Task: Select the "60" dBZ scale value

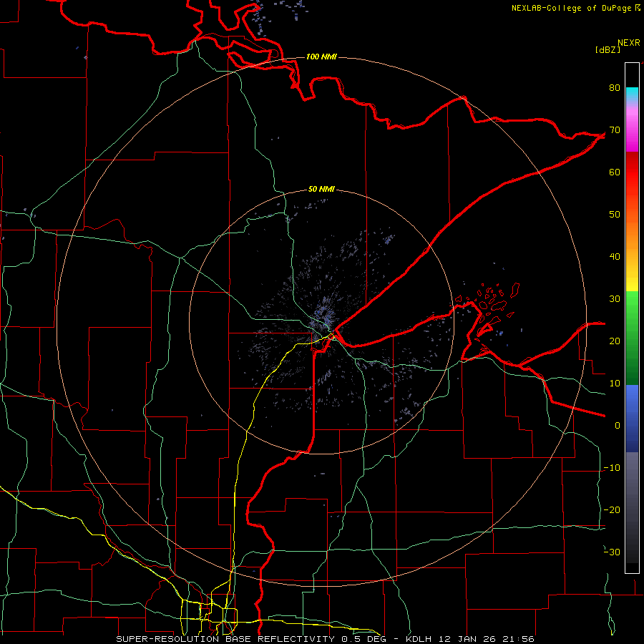Action: 615,172
